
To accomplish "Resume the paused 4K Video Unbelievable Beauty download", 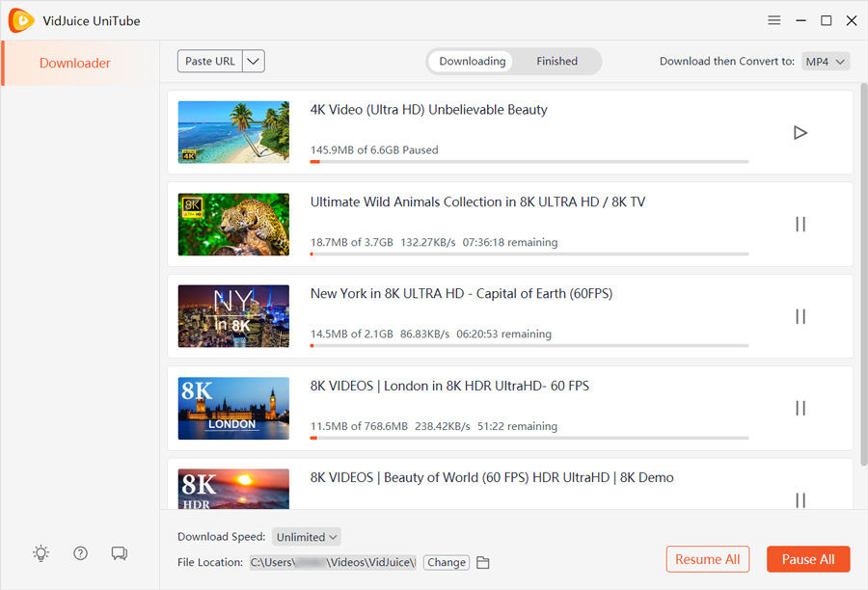I will tap(800, 133).
